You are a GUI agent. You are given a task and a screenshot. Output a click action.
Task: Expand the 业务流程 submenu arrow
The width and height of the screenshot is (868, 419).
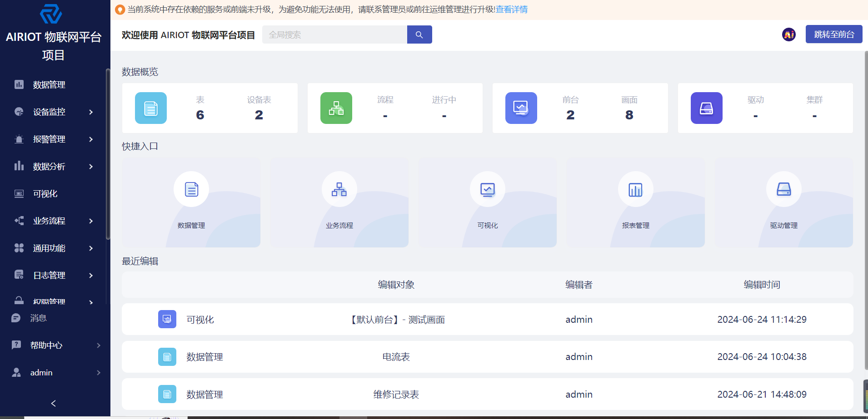[x=91, y=221]
